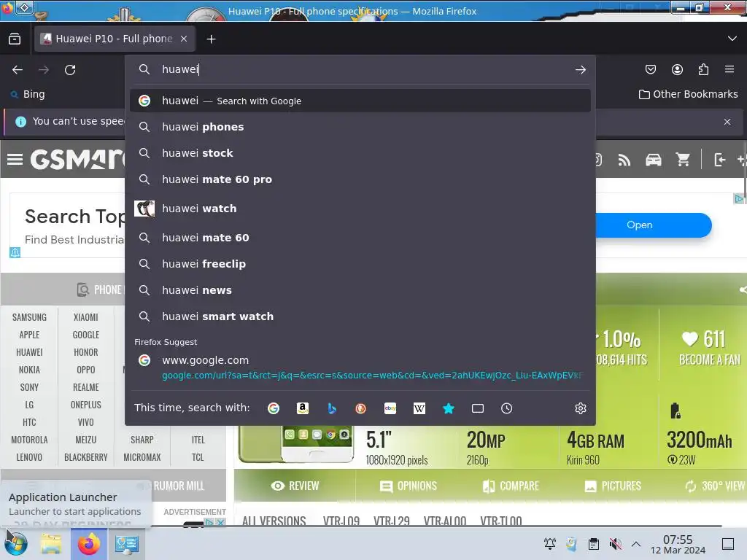Screen dimensions: 747x560
Task: Click the Huawei P10 phone thumbnail
Action: coord(296,444)
